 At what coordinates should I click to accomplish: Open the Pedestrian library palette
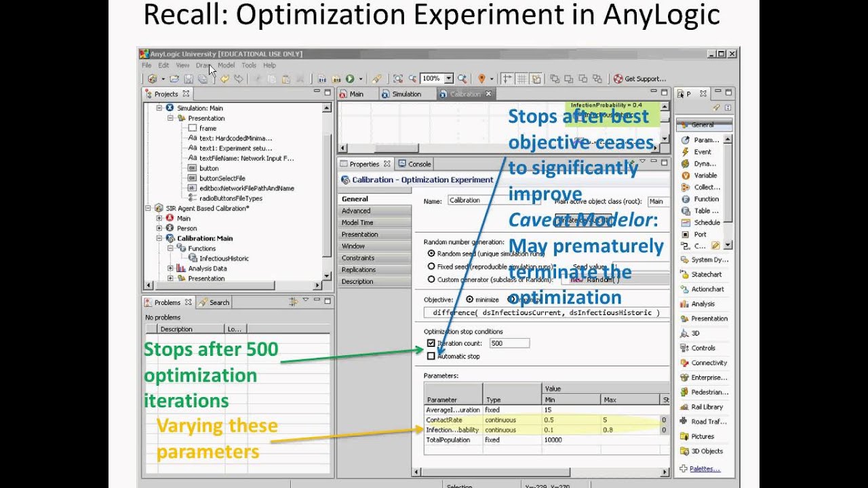pyautogui.click(x=703, y=392)
